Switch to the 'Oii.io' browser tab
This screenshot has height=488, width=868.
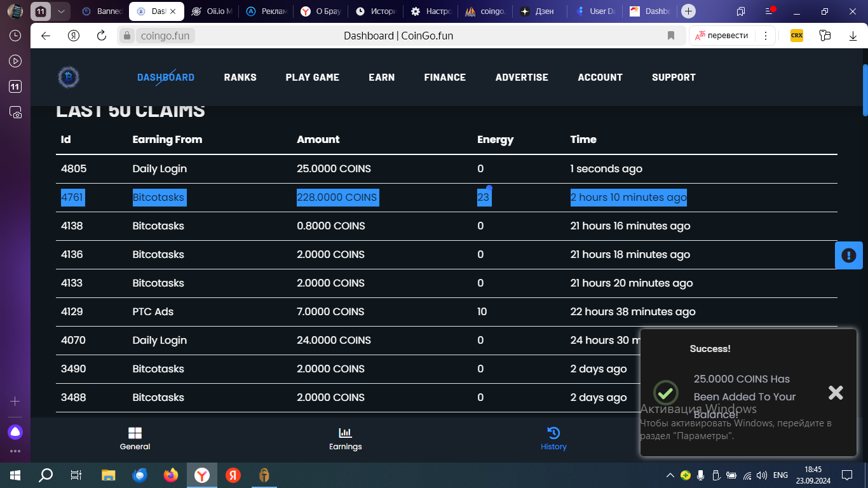pyautogui.click(x=212, y=11)
